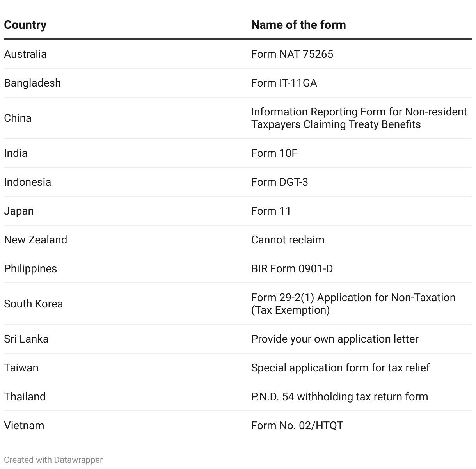Image resolution: width=476 pixels, height=469 pixels.
Task: Click the Country column header
Action: [25, 25]
